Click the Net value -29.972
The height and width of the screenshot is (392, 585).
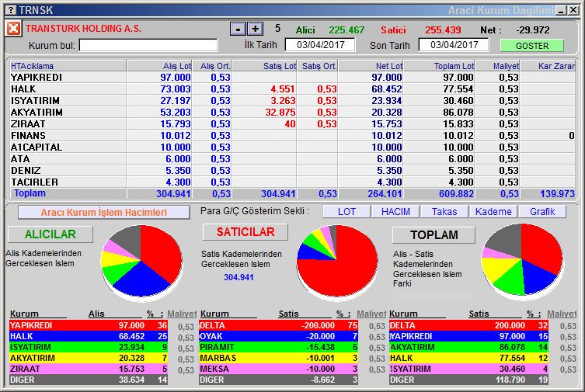pos(532,29)
